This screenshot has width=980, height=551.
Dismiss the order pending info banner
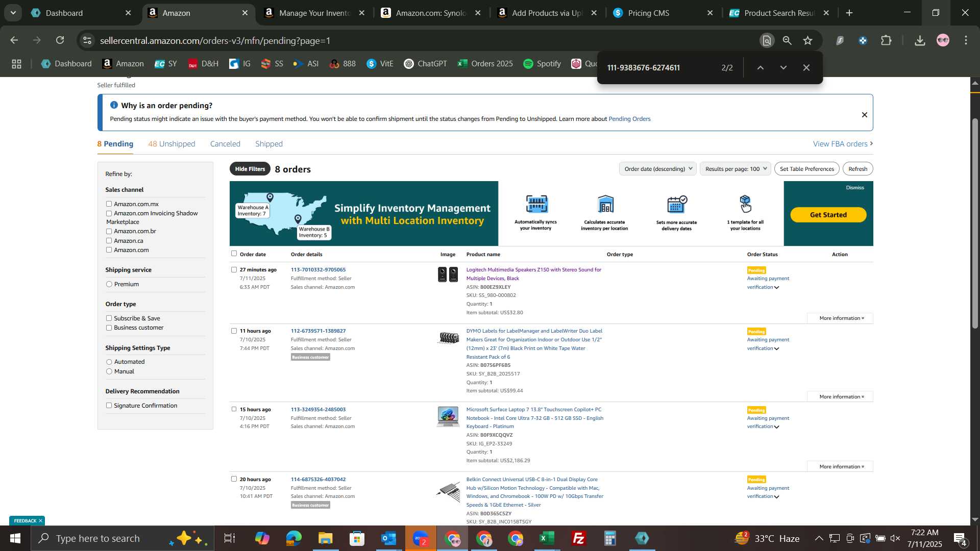pos(864,115)
